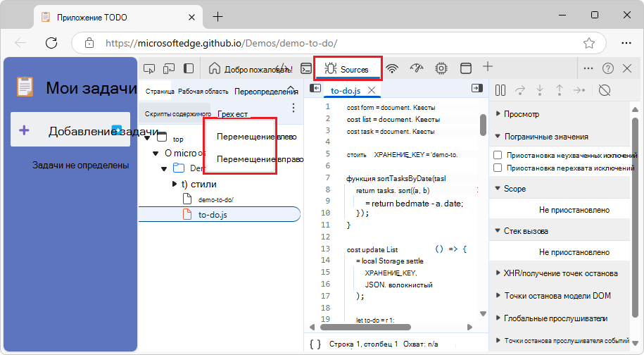The width and height of the screenshot is (644, 355).
Task: Select the to-do.js file in tree
Action: click(x=219, y=214)
